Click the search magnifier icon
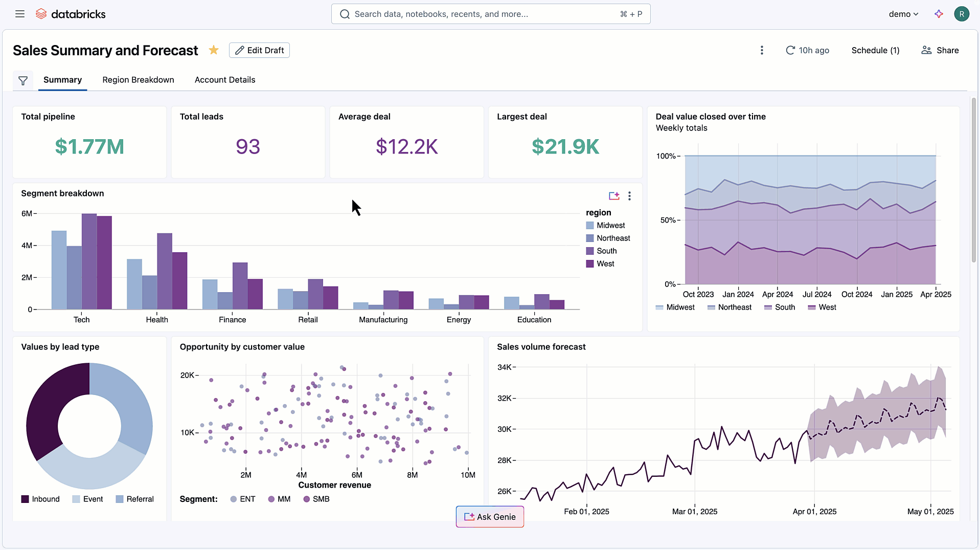 [x=345, y=14]
